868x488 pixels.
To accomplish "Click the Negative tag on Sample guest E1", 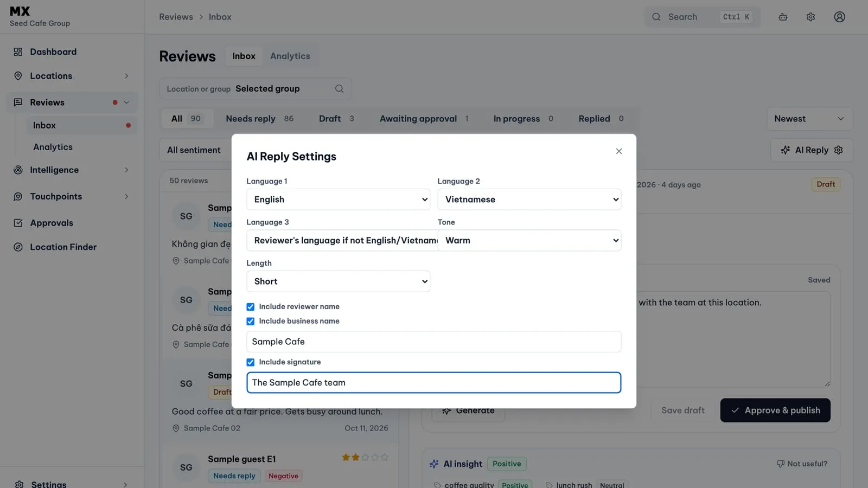I will [283, 476].
